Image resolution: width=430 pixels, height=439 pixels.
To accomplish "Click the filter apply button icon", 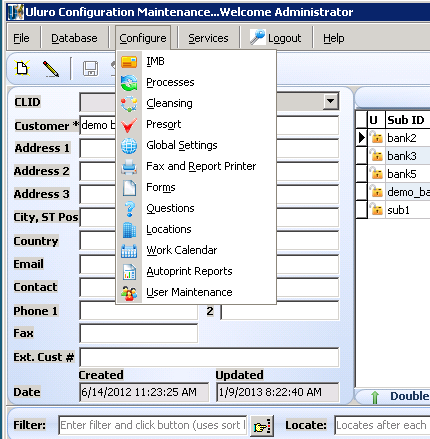I will click(x=262, y=426).
